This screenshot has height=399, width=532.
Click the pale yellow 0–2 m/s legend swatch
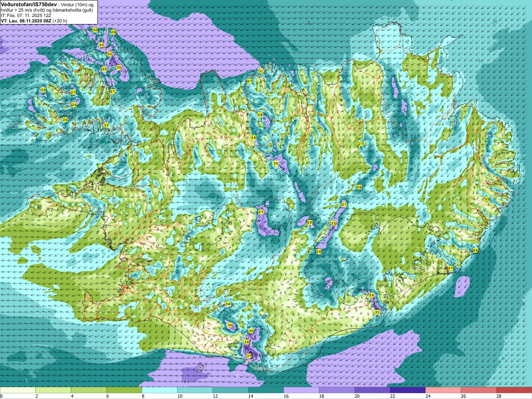click(17, 390)
